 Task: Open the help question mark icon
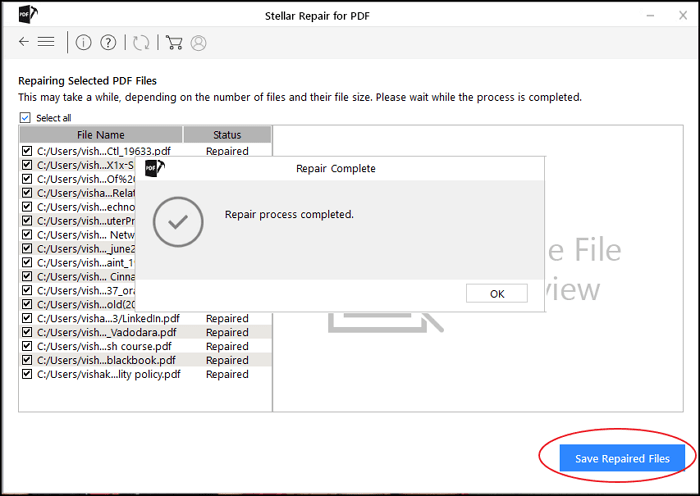(108, 42)
